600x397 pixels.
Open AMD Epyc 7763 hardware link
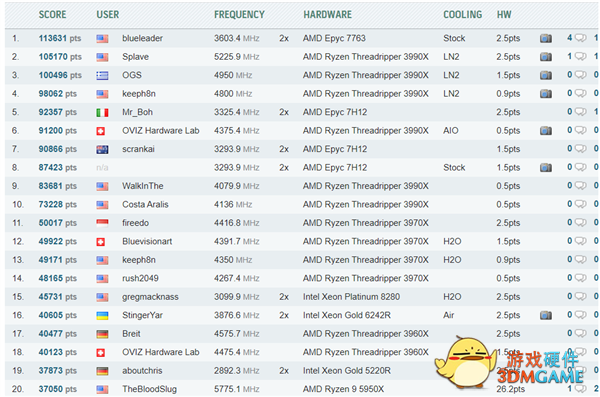pos(334,38)
